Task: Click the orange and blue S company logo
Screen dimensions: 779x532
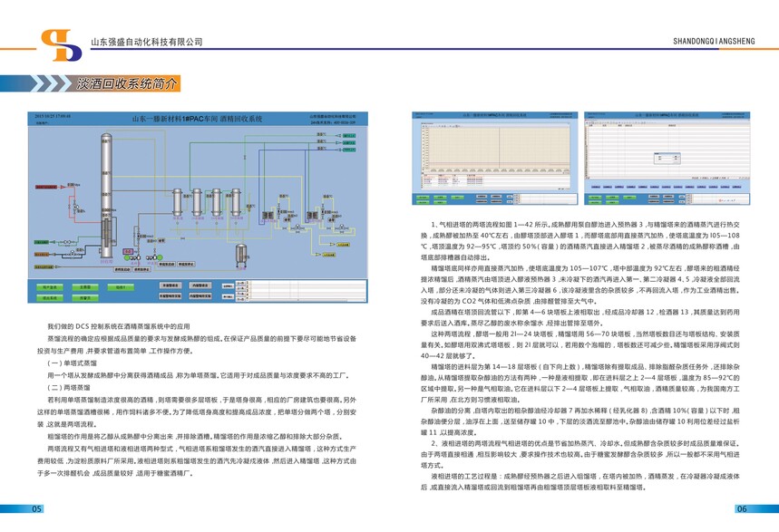Action: 61,45
